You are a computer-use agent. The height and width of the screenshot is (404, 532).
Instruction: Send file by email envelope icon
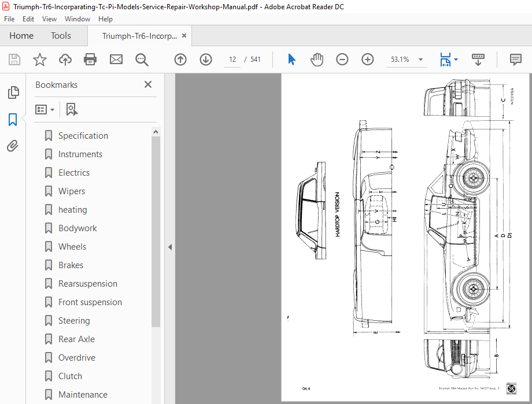pos(116,60)
